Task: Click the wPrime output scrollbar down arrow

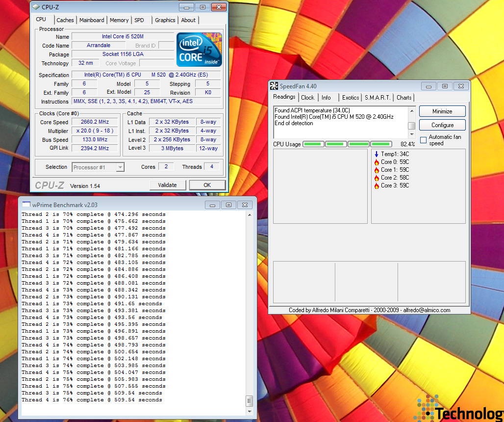Action: pyautogui.click(x=250, y=411)
